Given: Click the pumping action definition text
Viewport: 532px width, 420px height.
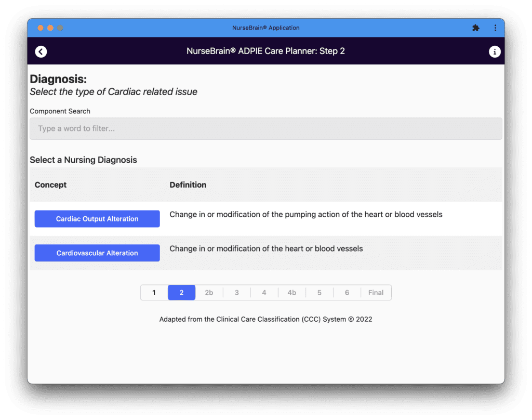Looking at the screenshot, I should pyautogui.click(x=306, y=215).
